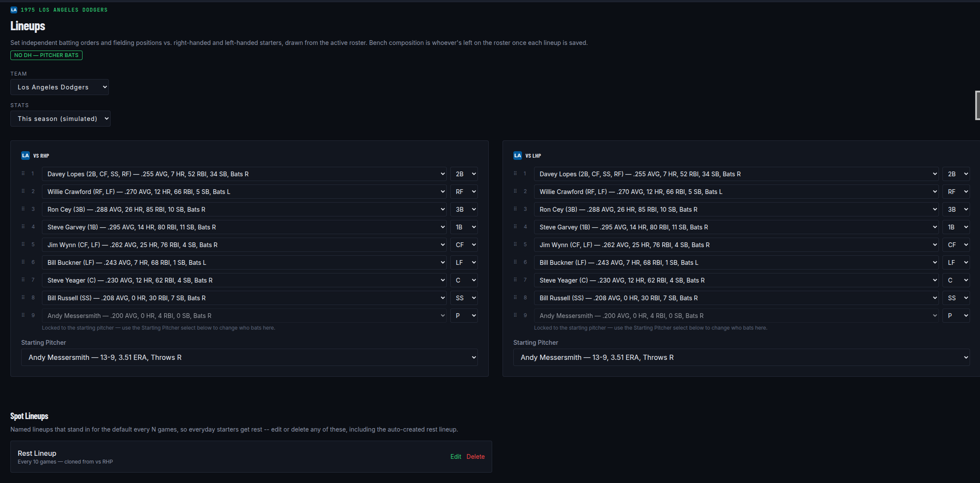Select the vs RHP slot 7 drag handle

(23, 280)
